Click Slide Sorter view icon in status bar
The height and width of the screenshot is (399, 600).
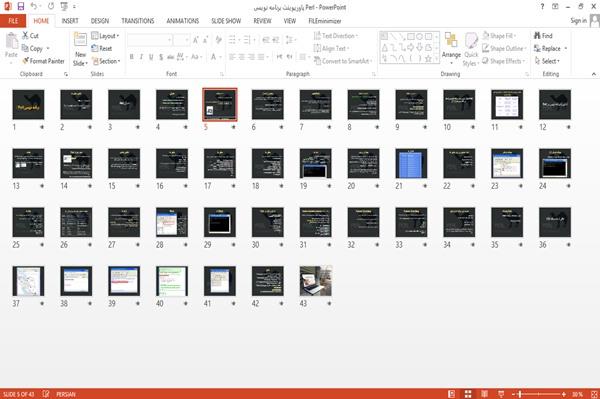[x=468, y=394]
